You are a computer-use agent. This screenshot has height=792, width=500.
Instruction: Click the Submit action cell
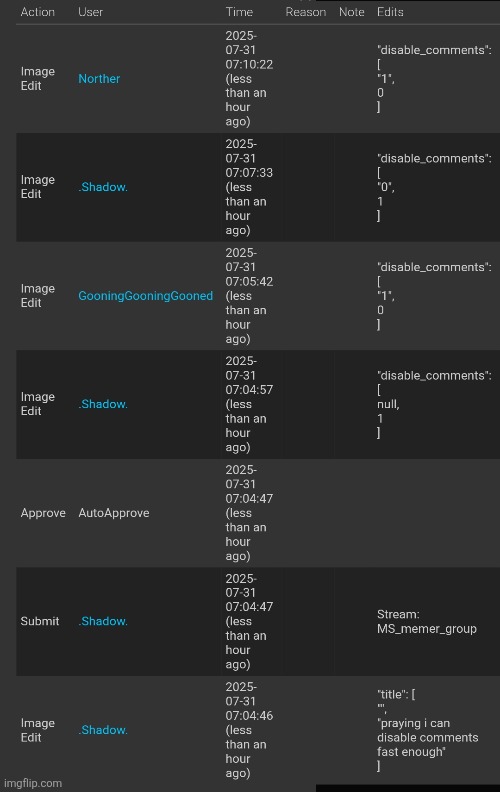click(40, 621)
